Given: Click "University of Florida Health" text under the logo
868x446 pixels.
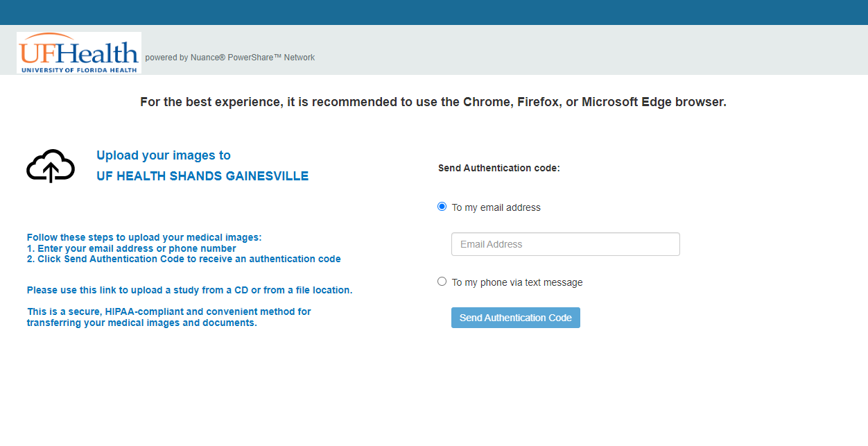Looking at the screenshot, I should pos(79,70).
